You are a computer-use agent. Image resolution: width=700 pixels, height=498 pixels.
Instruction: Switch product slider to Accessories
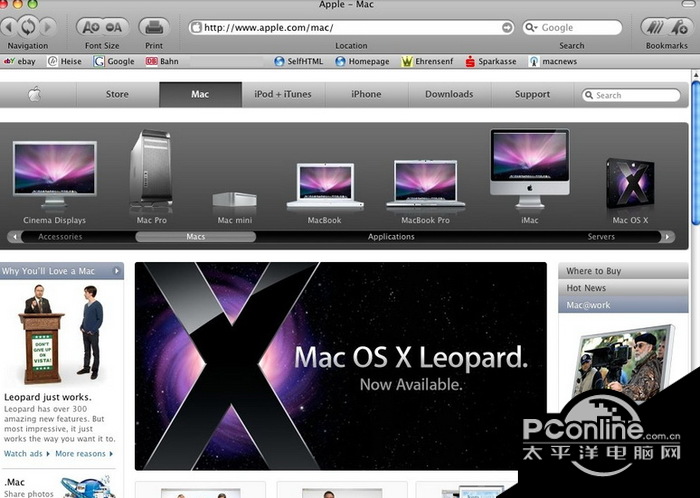pyautogui.click(x=60, y=237)
